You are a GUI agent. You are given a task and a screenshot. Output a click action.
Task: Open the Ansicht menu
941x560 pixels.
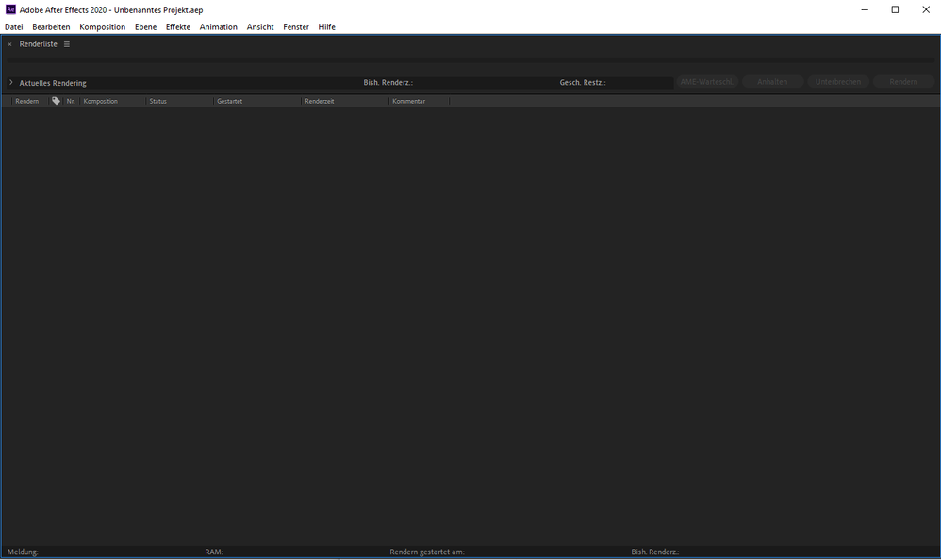[260, 27]
